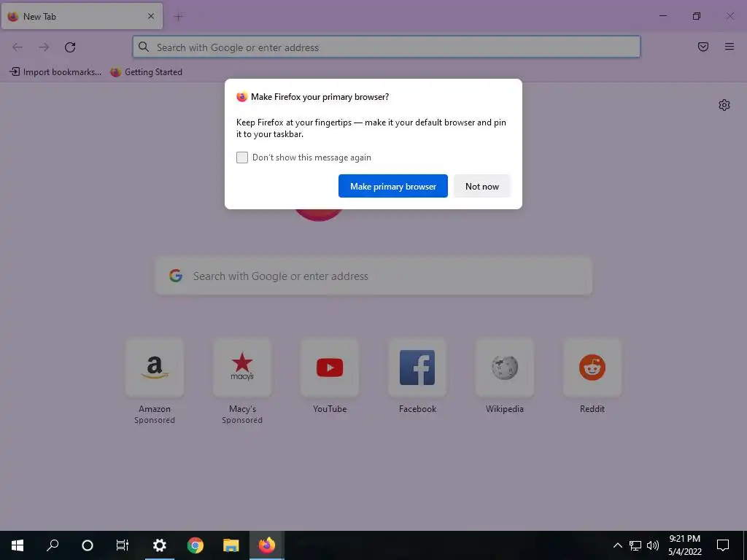The width and height of the screenshot is (747, 560).
Task: Open the Getting Started bookmark
Action: (x=147, y=72)
